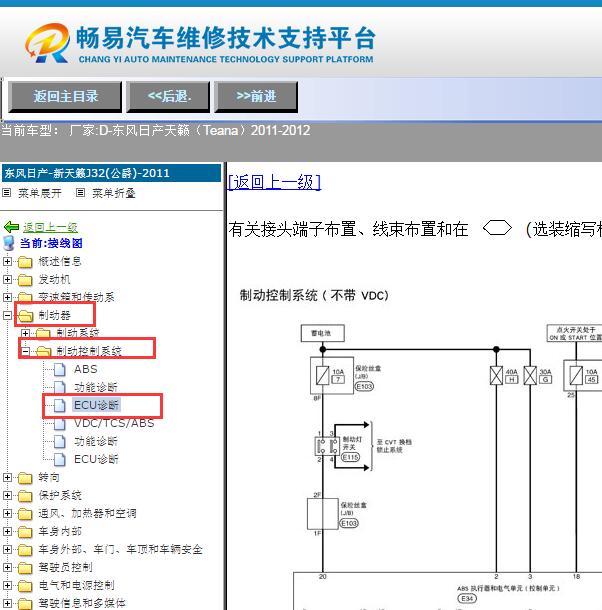
Task: Go forward with the >>前进 button
Action: [x=256, y=96]
